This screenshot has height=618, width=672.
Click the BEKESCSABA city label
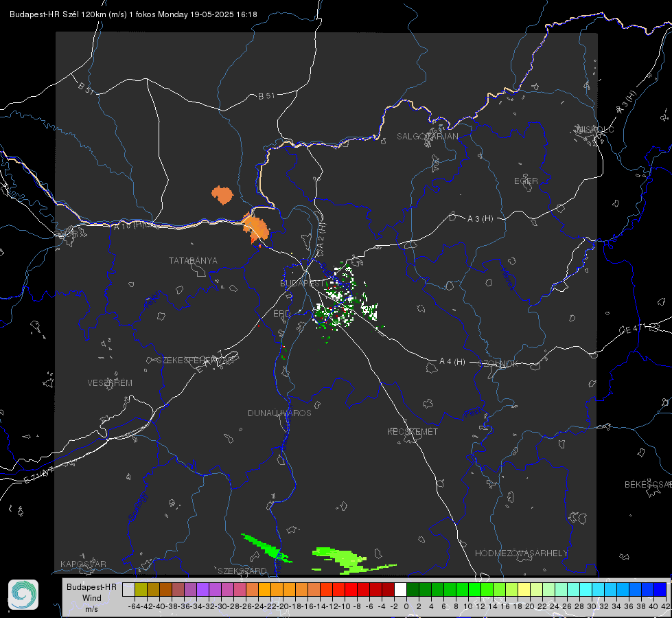click(648, 484)
